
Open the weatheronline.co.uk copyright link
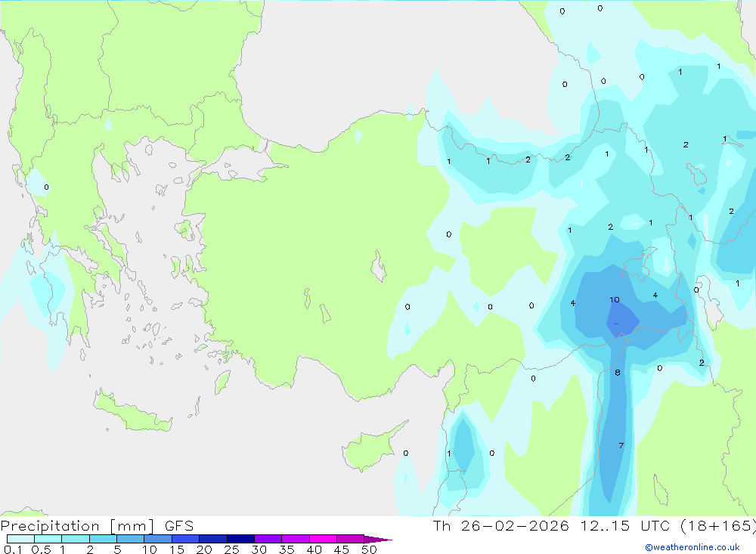point(692,547)
